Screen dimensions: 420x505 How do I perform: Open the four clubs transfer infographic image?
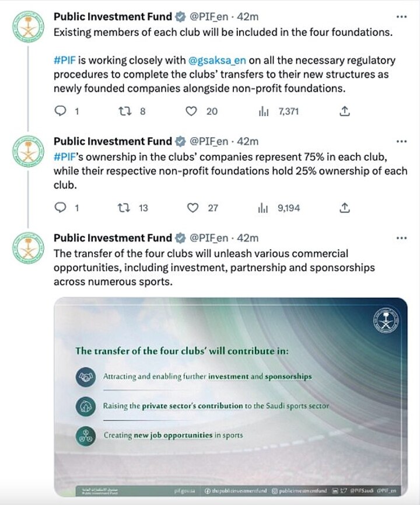(x=230, y=397)
